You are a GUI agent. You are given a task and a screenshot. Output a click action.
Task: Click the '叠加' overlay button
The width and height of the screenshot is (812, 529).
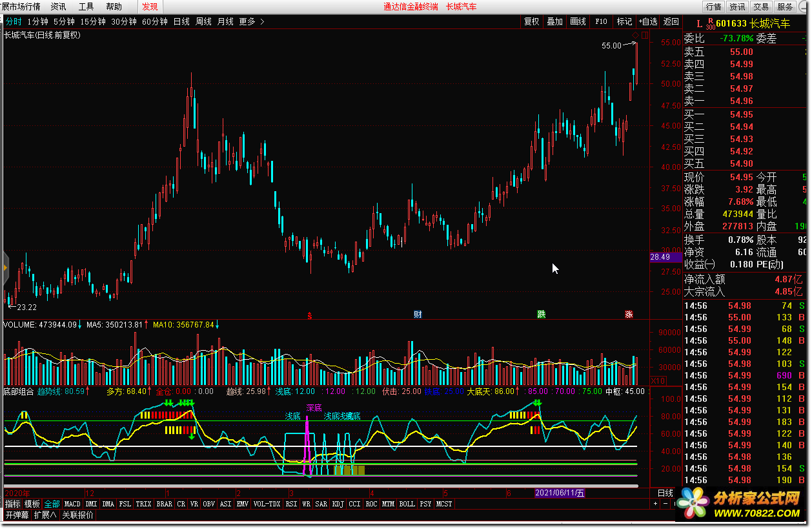tap(555, 21)
